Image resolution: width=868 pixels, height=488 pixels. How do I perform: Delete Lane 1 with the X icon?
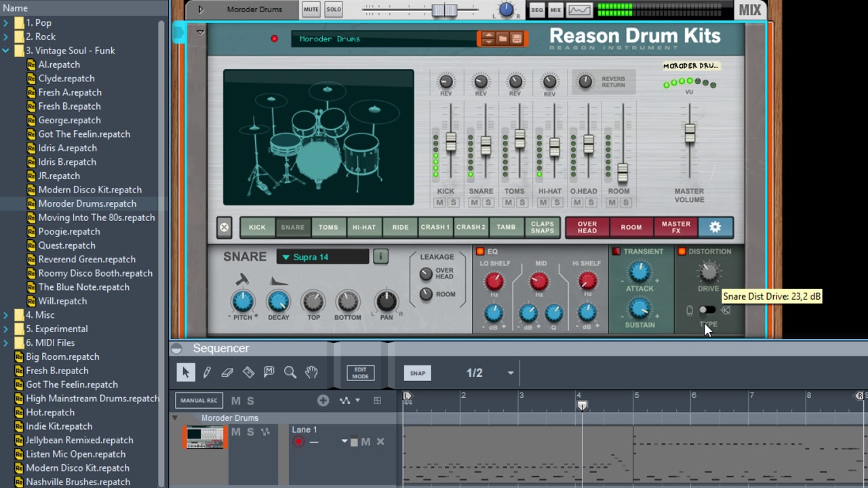coord(380,442)
